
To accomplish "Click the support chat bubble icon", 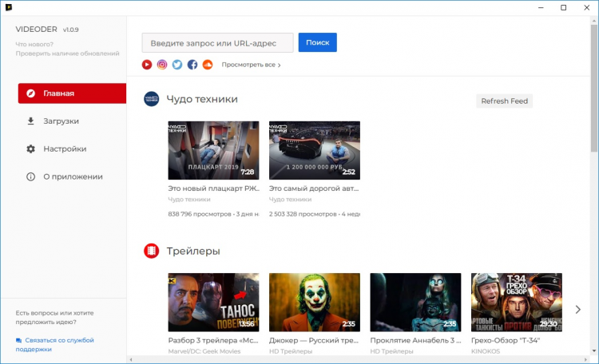I will (x=18, y=340).
